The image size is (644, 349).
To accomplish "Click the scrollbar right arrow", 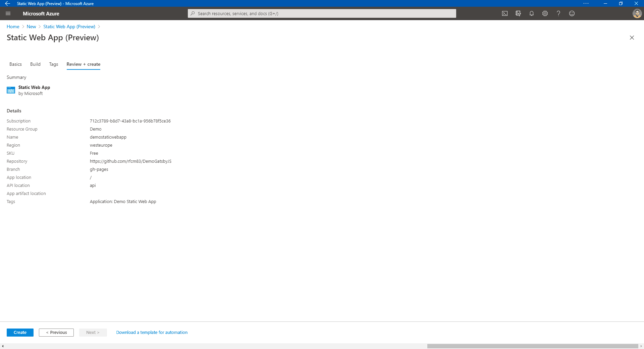I will tap(641, 346).
